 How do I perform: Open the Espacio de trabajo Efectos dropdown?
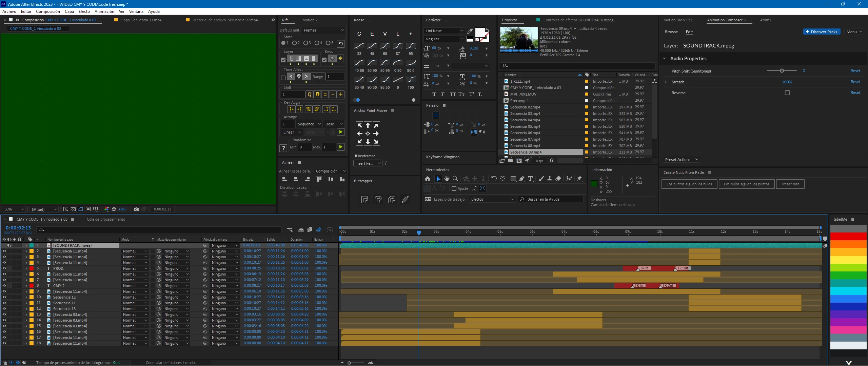[492, 199]
